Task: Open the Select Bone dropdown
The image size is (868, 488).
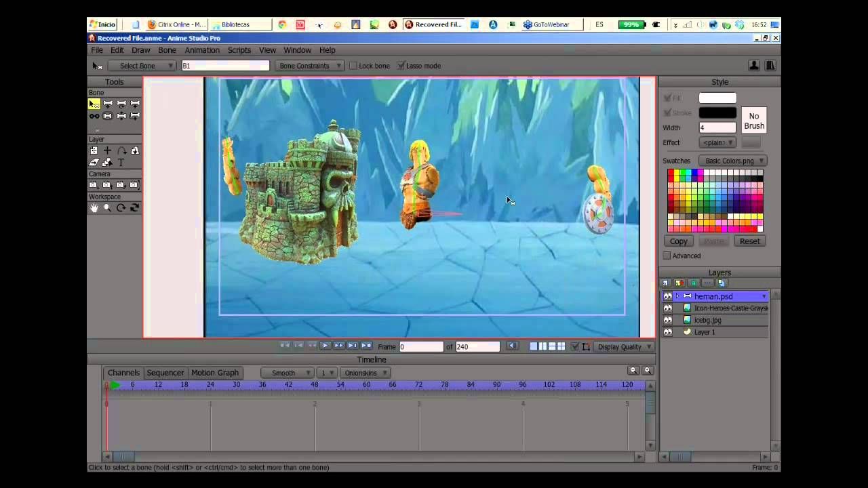Action: point(143,66)
